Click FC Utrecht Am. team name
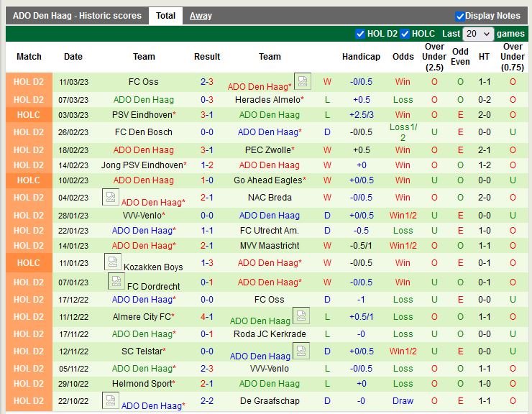This screenshot has height=414, width=532. click(270, 231)
